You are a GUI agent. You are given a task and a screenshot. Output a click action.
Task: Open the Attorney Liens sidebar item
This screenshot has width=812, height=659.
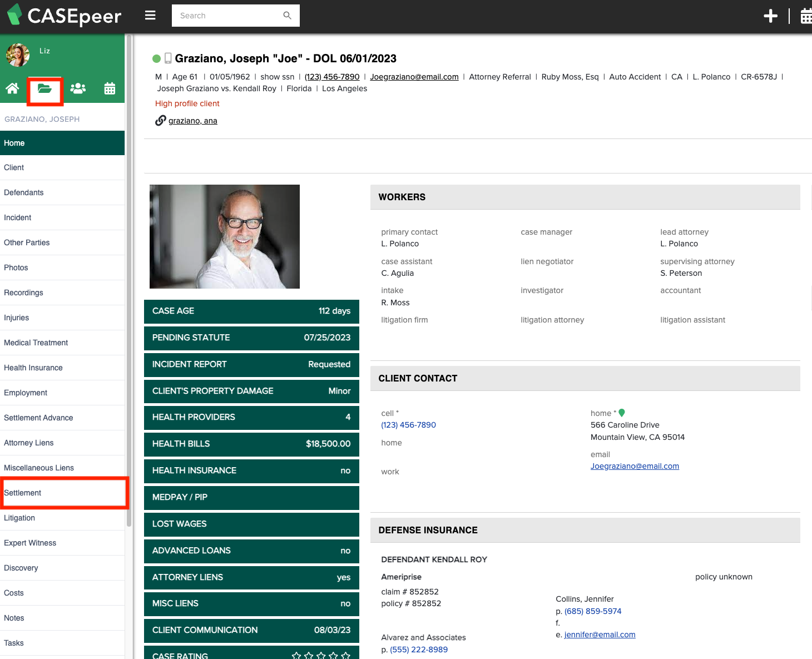click(x=62, y=443)
